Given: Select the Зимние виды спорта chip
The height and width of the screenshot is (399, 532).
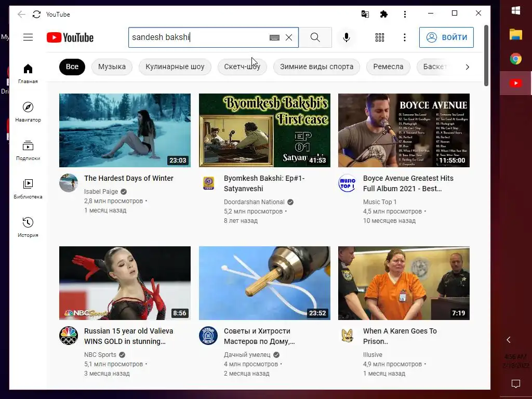Looking at the screenshot, I should point(316,67).
